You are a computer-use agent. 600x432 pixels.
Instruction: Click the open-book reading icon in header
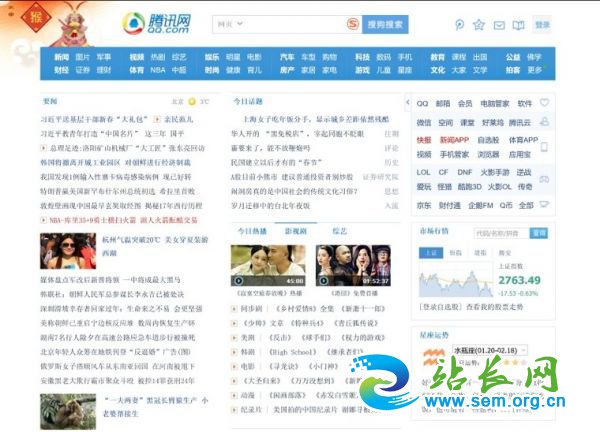(x=518, y=26)
